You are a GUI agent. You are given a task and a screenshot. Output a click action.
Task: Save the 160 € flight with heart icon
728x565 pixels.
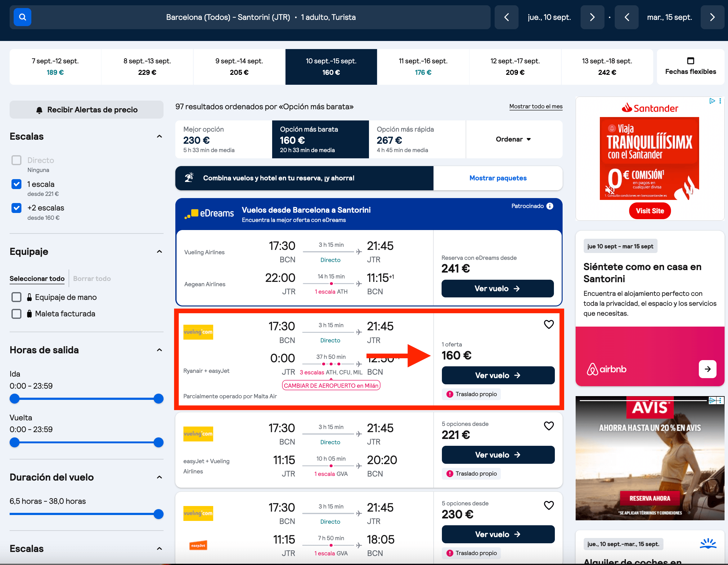549,324
